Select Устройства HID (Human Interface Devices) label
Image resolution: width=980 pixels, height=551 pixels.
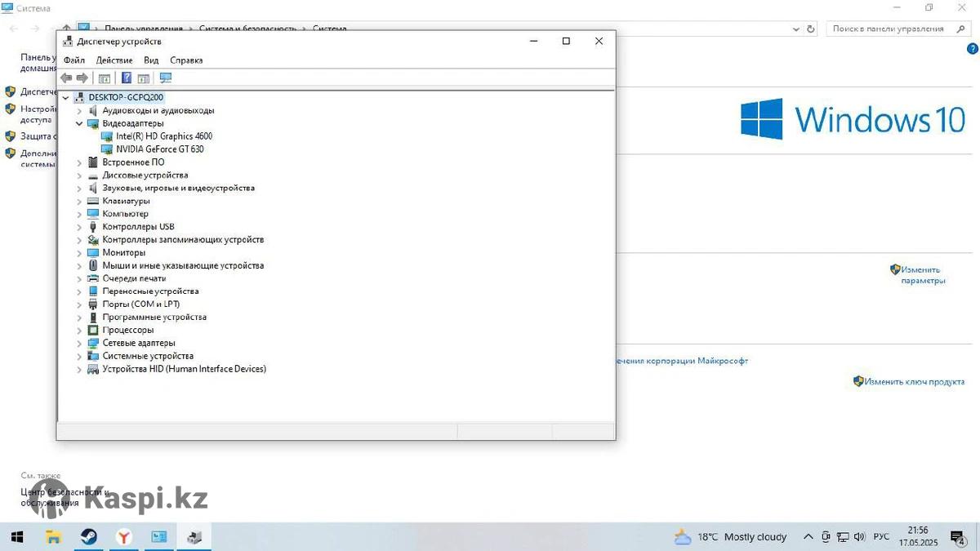tap(185, 369)
